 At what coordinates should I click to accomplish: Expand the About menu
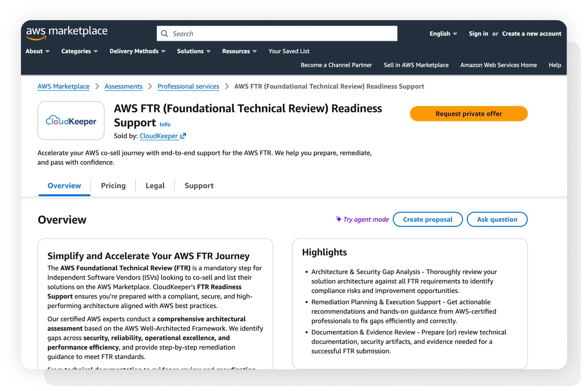(x=37, y=51)
